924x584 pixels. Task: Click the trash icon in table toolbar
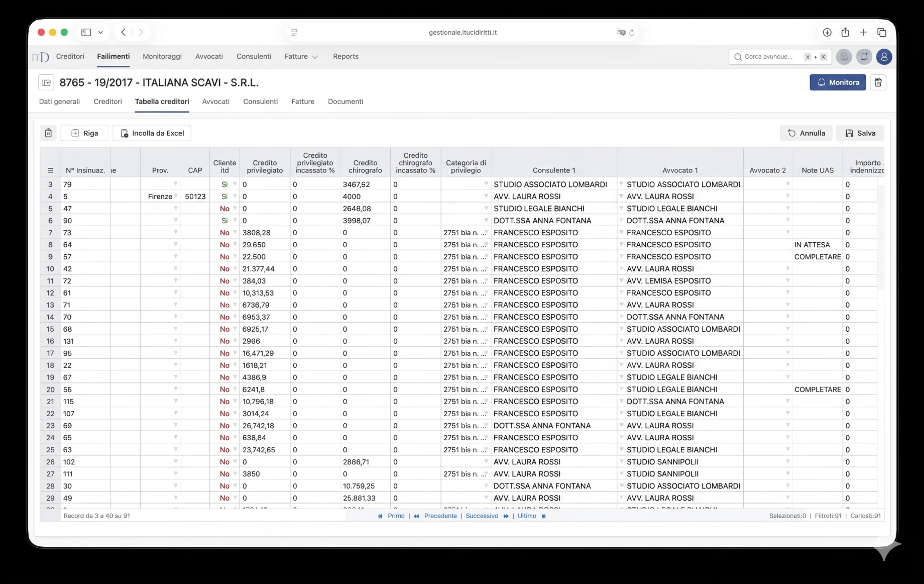48,133
